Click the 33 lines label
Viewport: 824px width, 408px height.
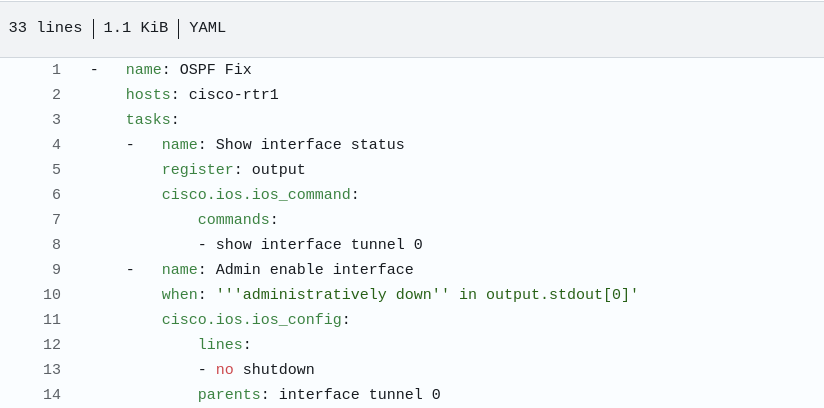(x=45, y=28)
